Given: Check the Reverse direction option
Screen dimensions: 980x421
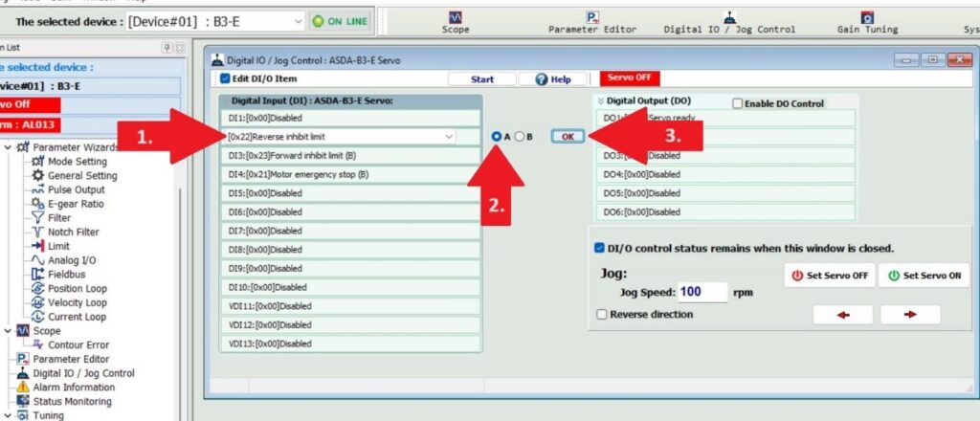Looking at the screenshot, I should (601, 314).
